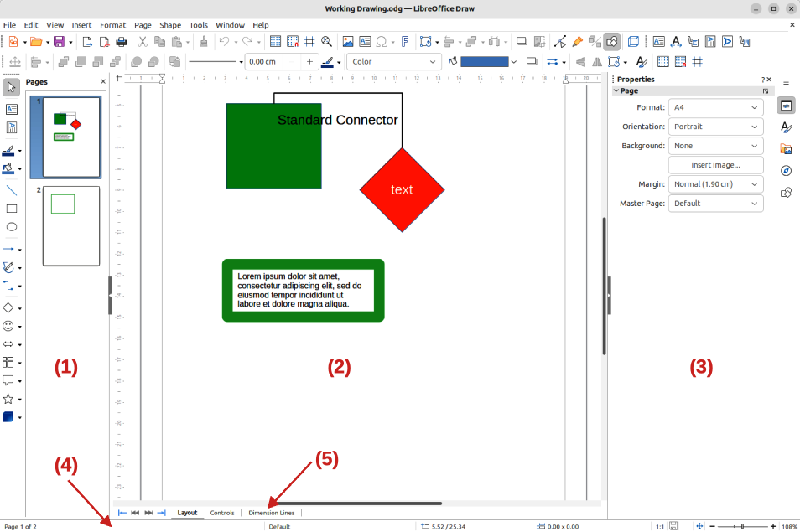The width and height of the screenshot is (800, 532).
Task: Click the line color pen swatch
Action: point(328,62)
